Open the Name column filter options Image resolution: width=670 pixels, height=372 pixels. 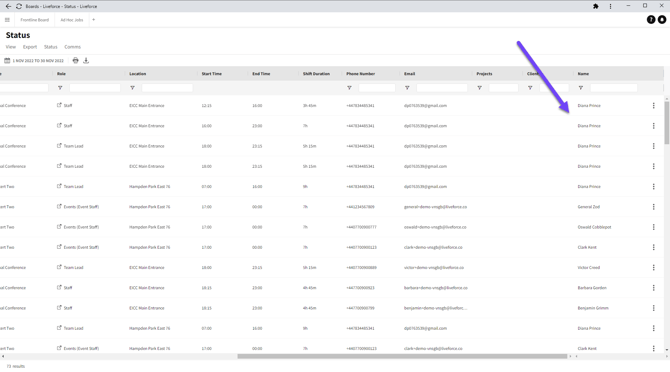(581, 88)
